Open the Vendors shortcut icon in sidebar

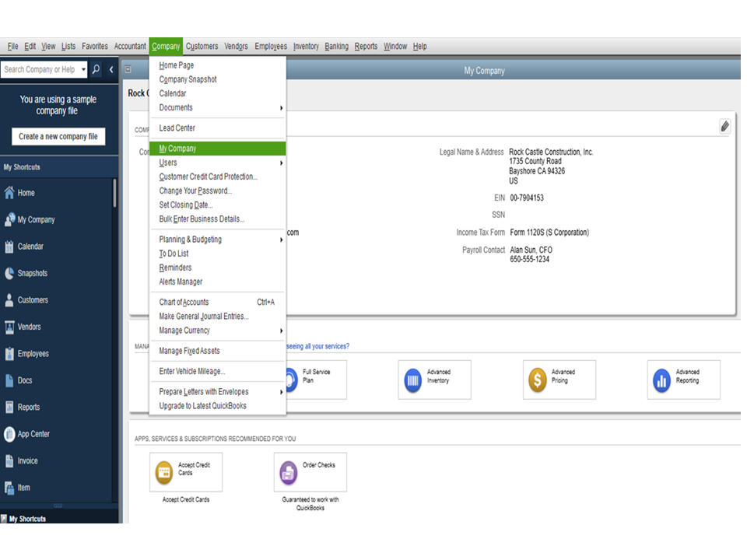tap(9, 327)
